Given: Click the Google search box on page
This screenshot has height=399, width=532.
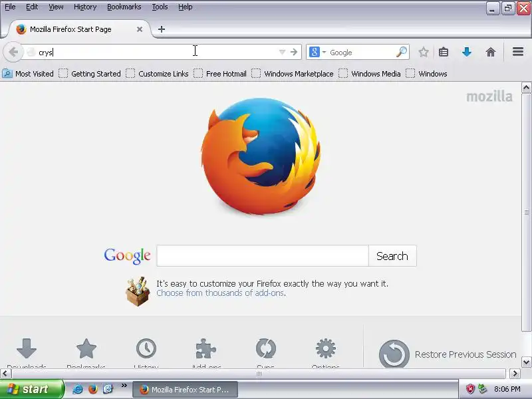Looking at the screenshot, I should (263, 256).
